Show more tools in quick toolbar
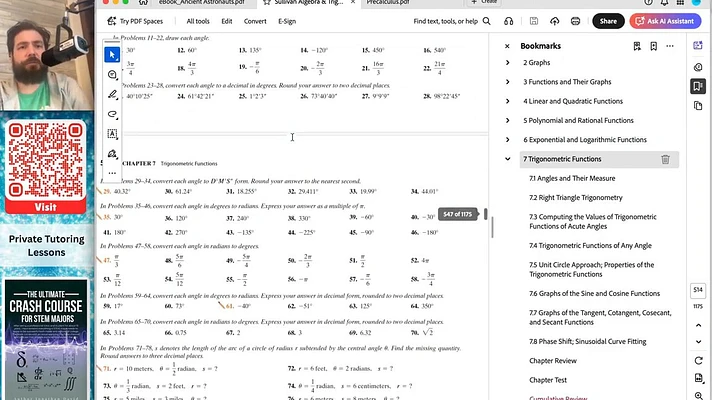Viewport: 712px width, 400px height. [x=112, y=173]
